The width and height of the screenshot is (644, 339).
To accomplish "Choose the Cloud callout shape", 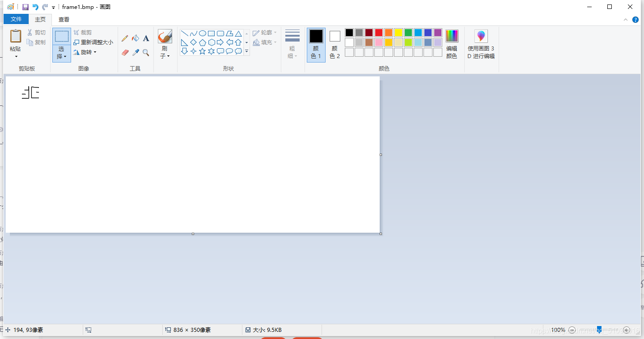I will click(238, 51).
